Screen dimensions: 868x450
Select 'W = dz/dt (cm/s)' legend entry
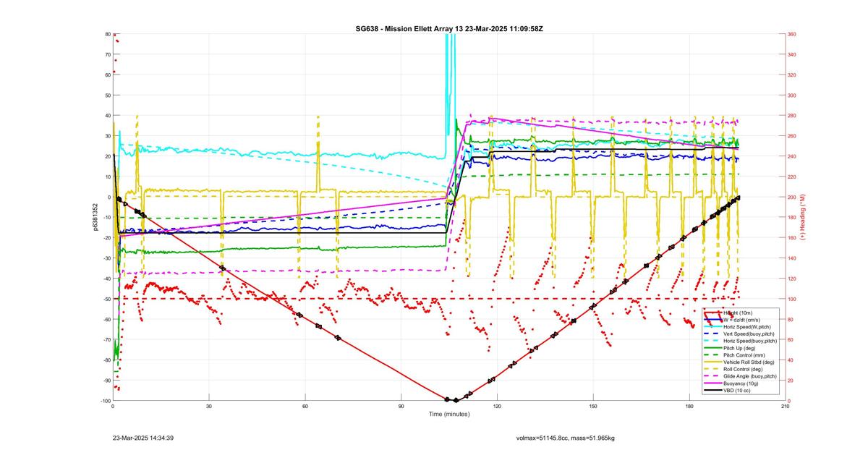point(741,319)
